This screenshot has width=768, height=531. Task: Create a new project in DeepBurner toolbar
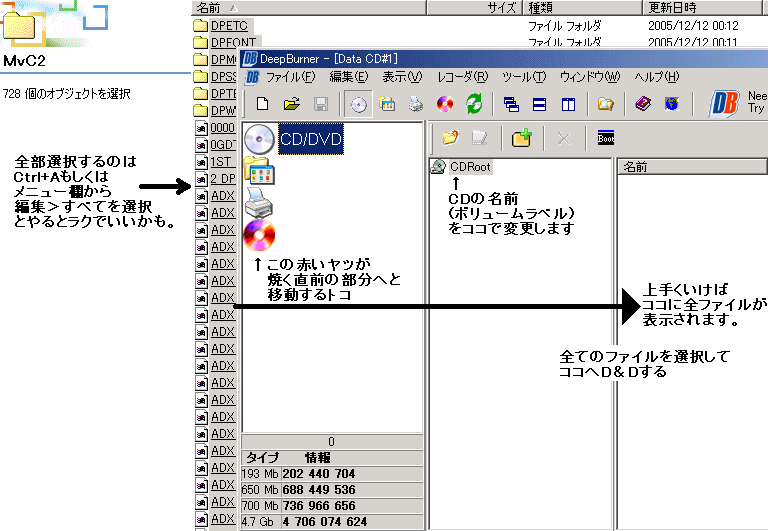coord(263,104)
